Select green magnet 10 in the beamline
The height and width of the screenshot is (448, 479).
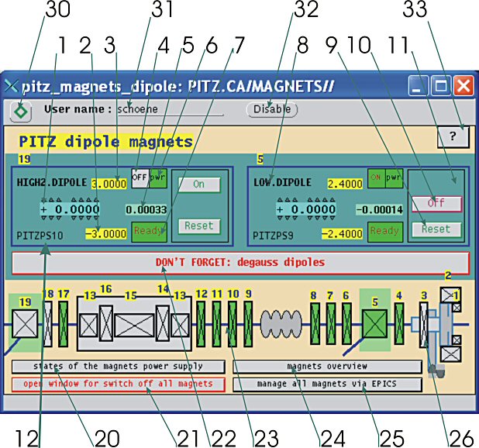tap(233, 324)
